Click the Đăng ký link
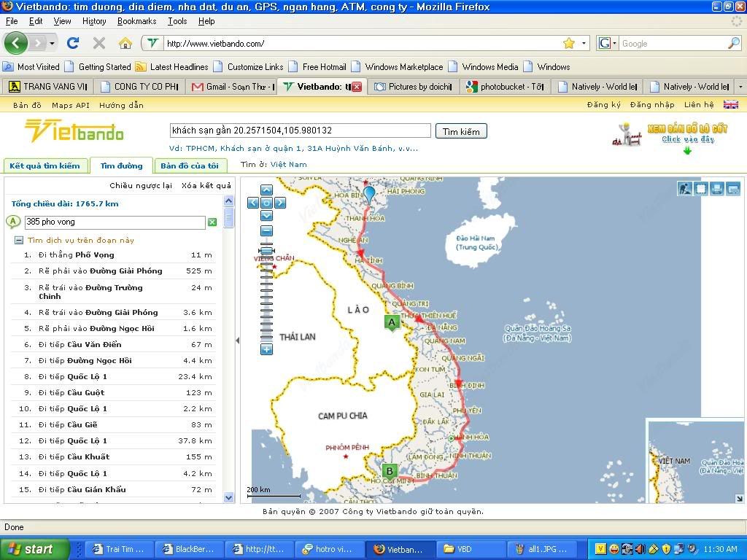 (x=603, y=105)
